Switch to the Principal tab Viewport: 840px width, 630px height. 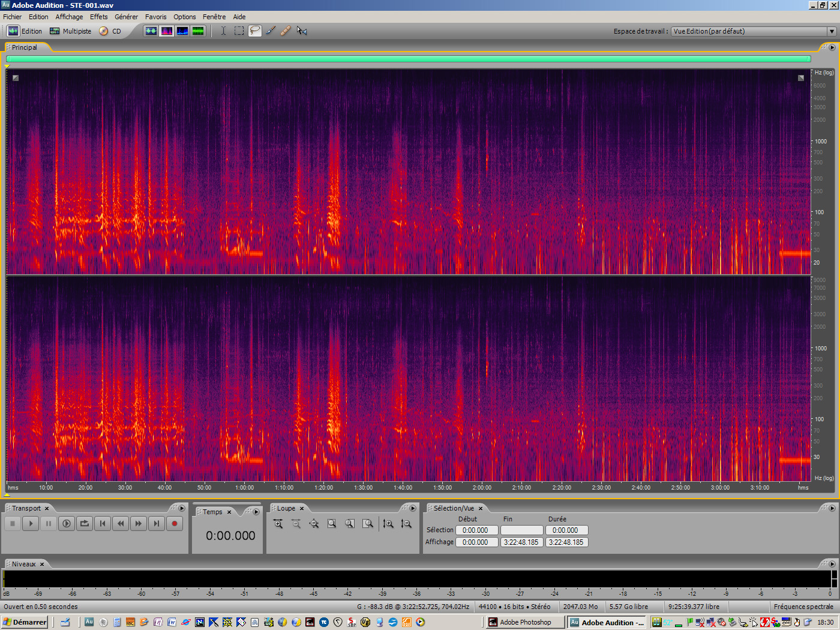(25, 47)
